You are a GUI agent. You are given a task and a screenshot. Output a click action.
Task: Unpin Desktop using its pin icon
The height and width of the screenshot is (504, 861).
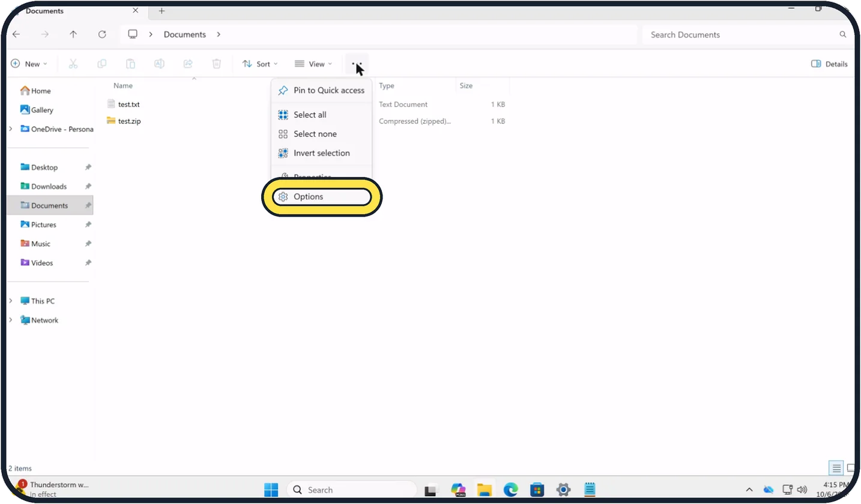point(88,167)
